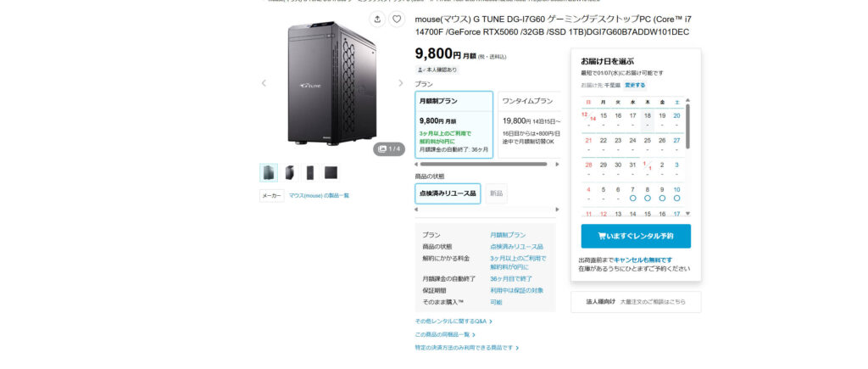Choose the 点検済みリユース品 condition
Image resolution: width=868 pixels, height=369 pixels.
[x=448, y=194]
